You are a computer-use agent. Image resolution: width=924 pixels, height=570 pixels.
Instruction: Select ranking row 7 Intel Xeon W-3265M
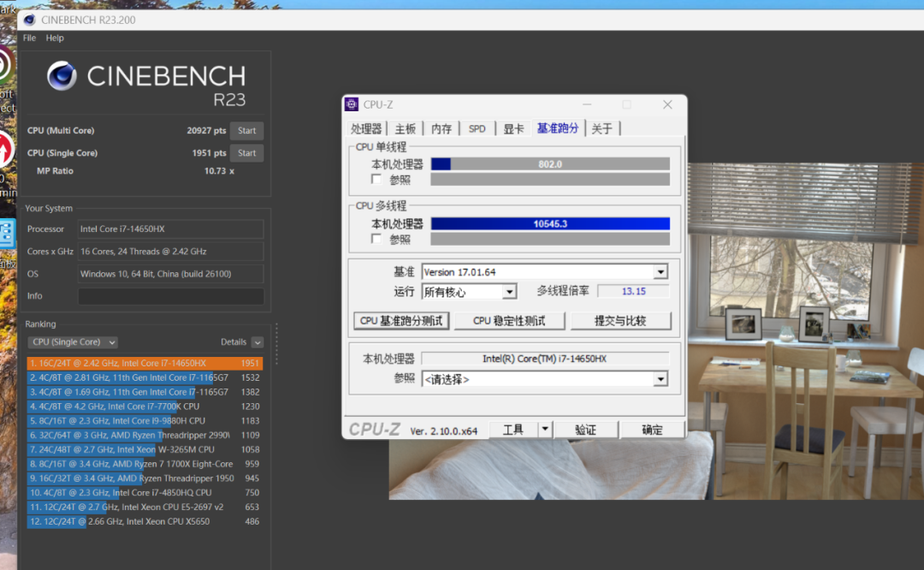point(145,449)
